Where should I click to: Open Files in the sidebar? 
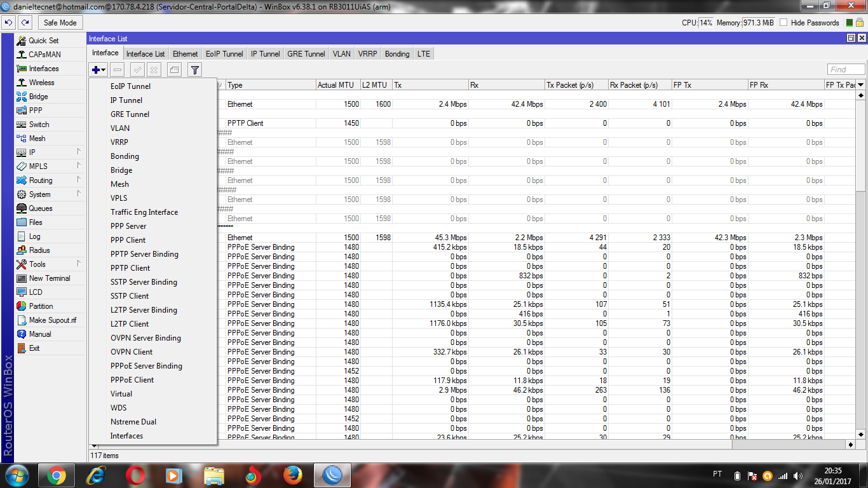click(x=36, y=222)
